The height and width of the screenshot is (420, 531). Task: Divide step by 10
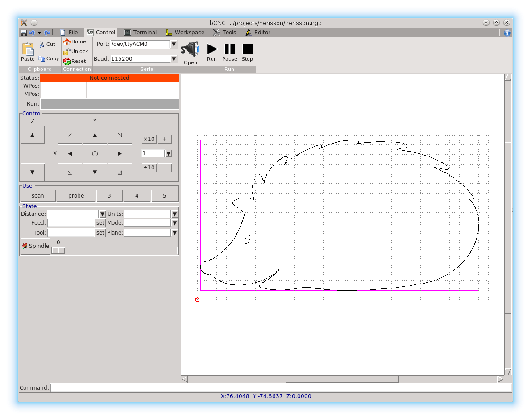pos(149,168)
